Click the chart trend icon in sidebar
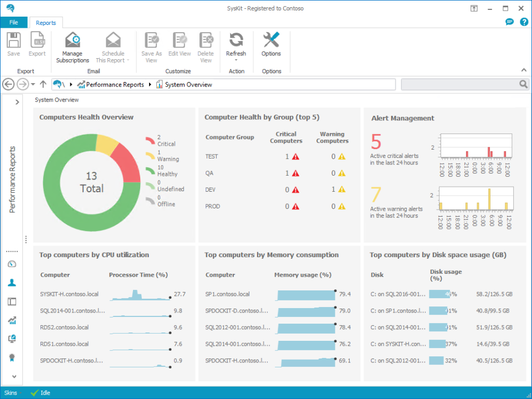 (x=12, y=320)
